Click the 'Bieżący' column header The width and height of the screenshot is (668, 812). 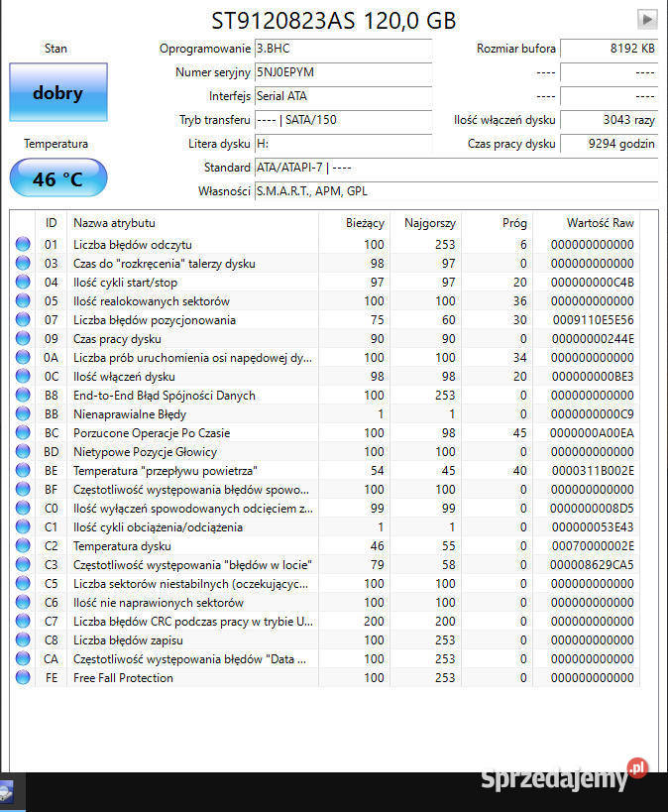[x=354, y=223]
